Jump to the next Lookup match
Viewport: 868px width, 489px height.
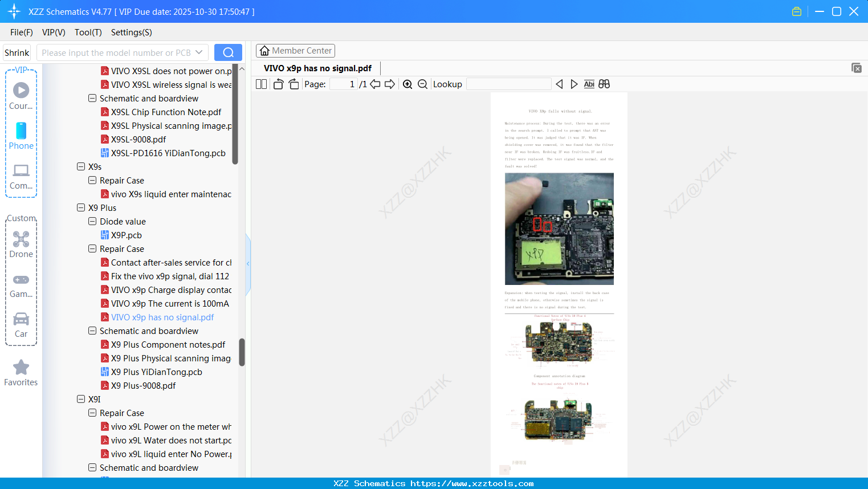pos(574,84)
